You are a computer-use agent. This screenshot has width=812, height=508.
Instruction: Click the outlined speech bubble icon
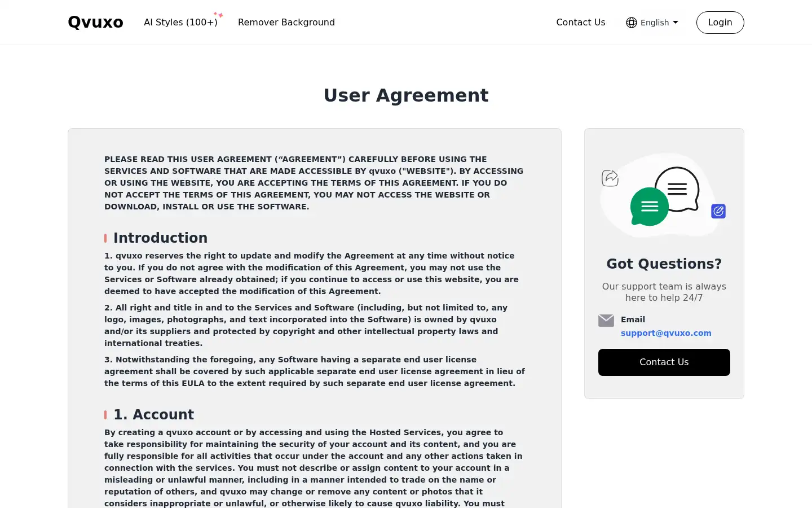click(x=678, y=189)
